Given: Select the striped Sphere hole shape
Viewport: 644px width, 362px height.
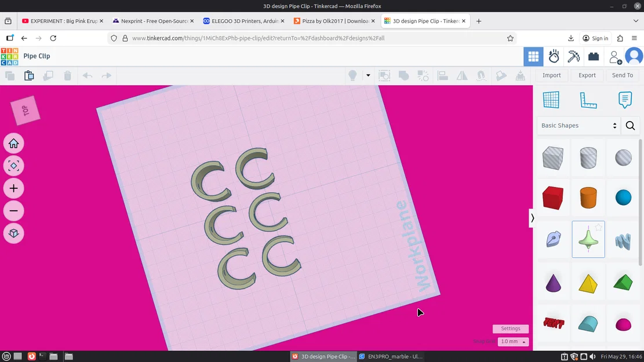Looking at the screenshot, I should coord(623,158).
